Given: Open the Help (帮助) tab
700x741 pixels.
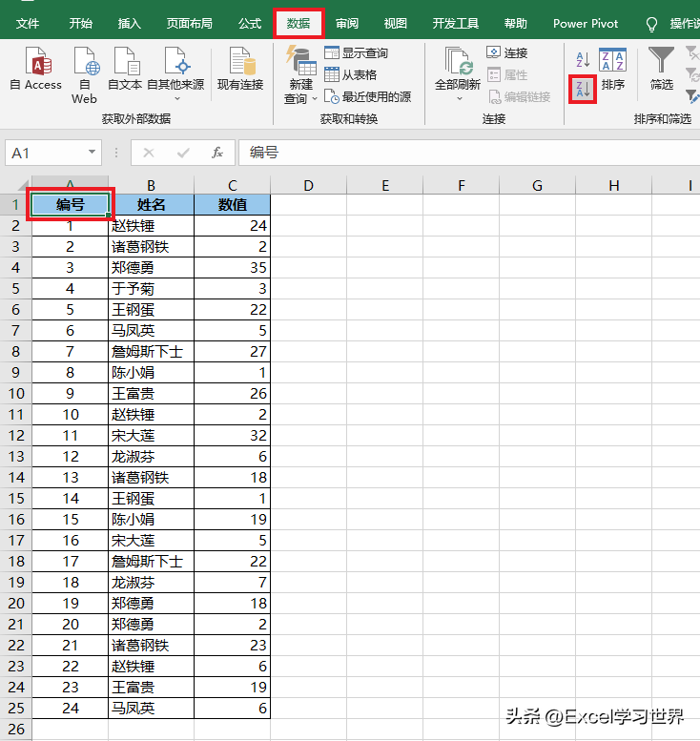Looking at the screenshot, I should 515,24.
